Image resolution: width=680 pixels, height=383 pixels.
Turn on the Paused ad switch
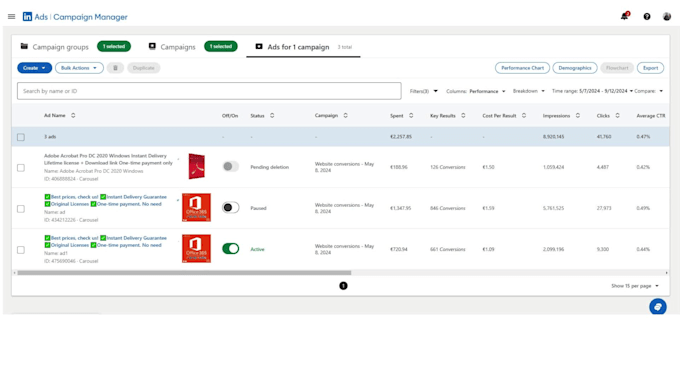230,208
